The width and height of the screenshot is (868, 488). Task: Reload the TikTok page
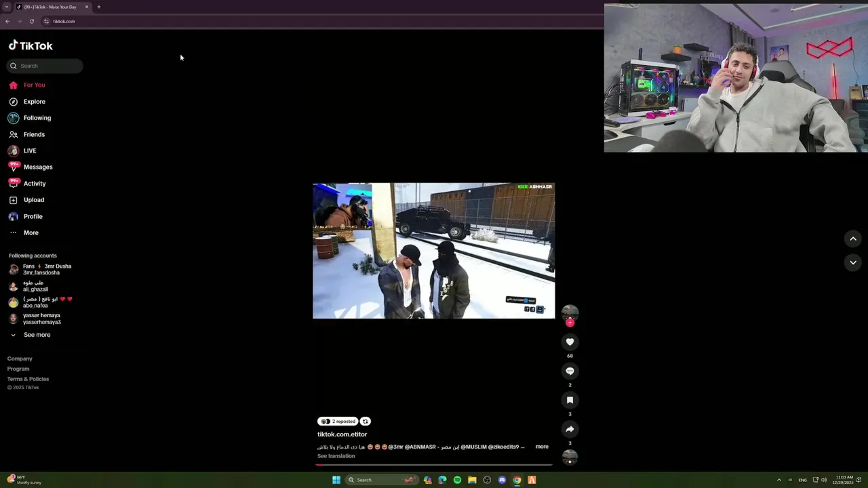tap(31, 21)
